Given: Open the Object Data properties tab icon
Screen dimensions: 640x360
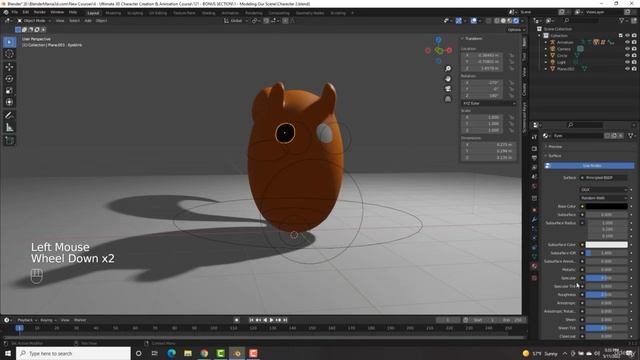Looking at the screenshot, I should coord(534,257).
